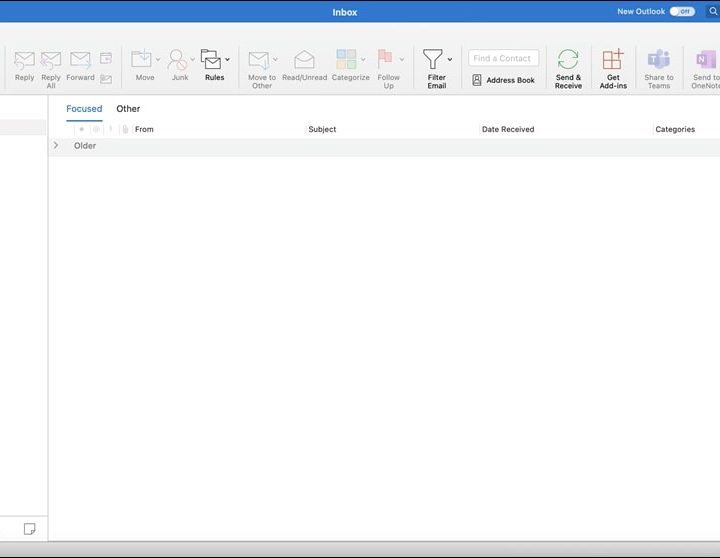Select the highlighted row in the left sidebar
Screen dimensions: 720x558
[x=23, y=127]
